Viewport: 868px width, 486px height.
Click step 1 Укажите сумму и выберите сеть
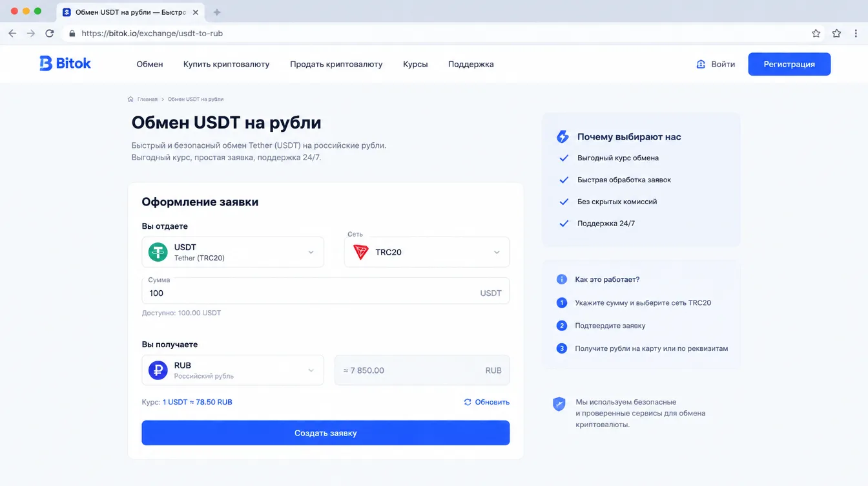coord(634,302)
